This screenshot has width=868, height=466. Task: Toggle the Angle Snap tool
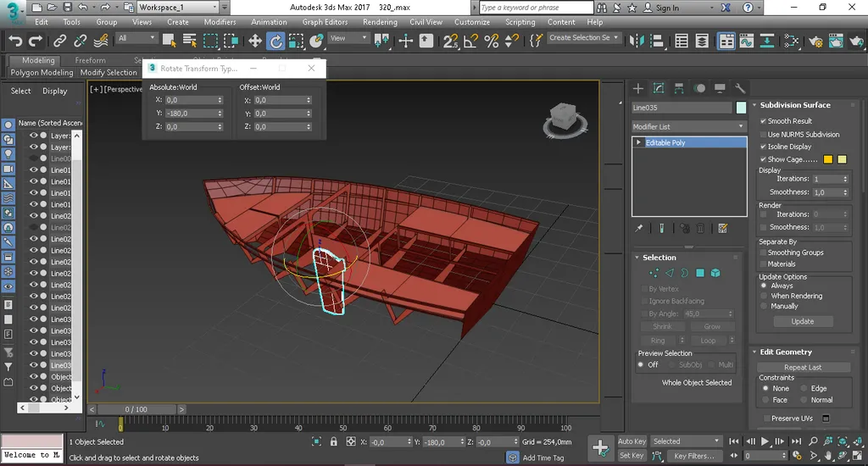tap(470, 40)
